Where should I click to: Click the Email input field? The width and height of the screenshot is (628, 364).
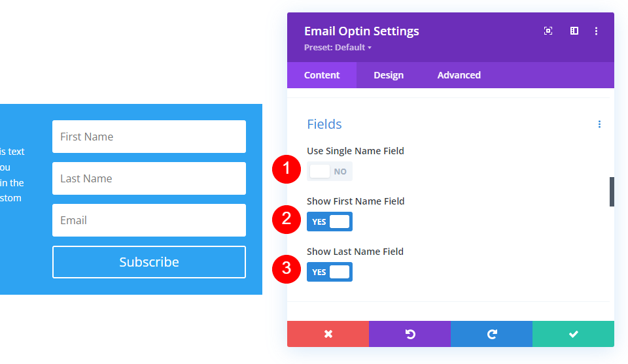(149, 220)
